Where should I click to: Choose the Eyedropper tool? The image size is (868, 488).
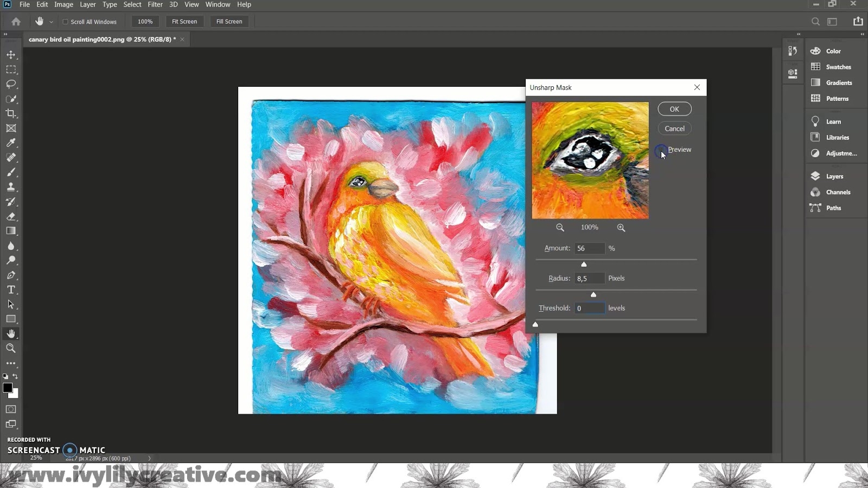(11, 143)
